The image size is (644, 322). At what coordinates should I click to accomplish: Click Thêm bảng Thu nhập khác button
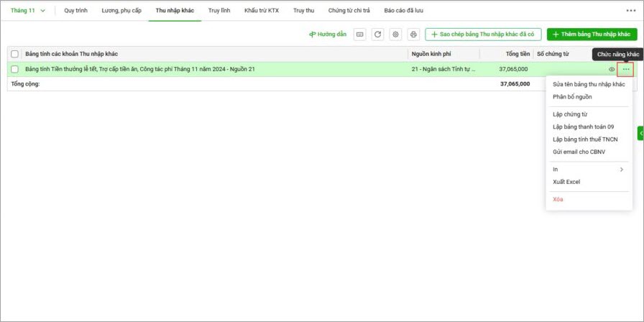(592, 34)
